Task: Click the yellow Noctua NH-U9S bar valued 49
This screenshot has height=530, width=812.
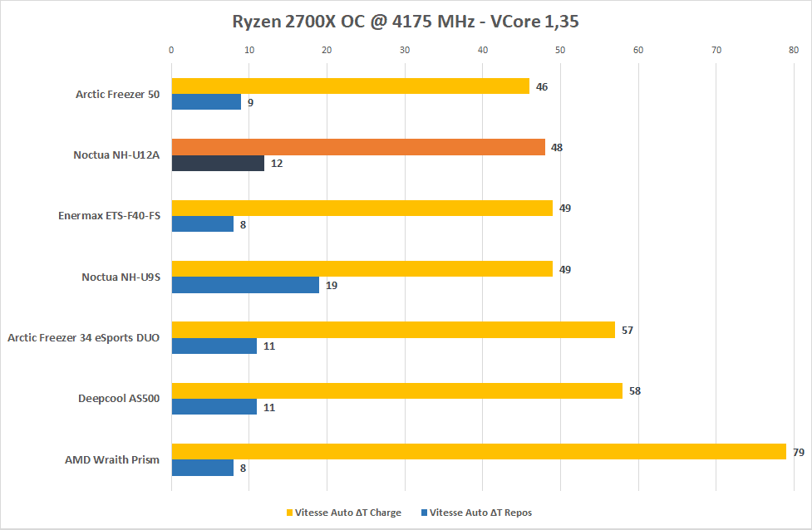Action: pos(362,268)
